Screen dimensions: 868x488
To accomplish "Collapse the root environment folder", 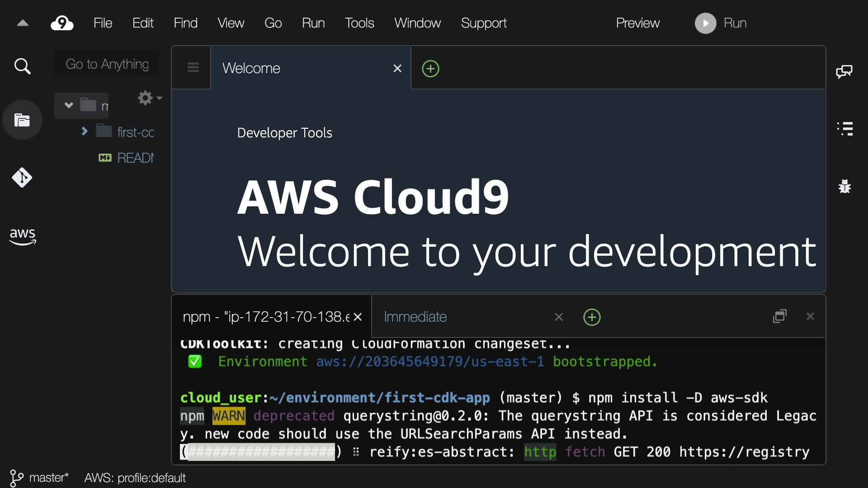I will click(69, 105).
